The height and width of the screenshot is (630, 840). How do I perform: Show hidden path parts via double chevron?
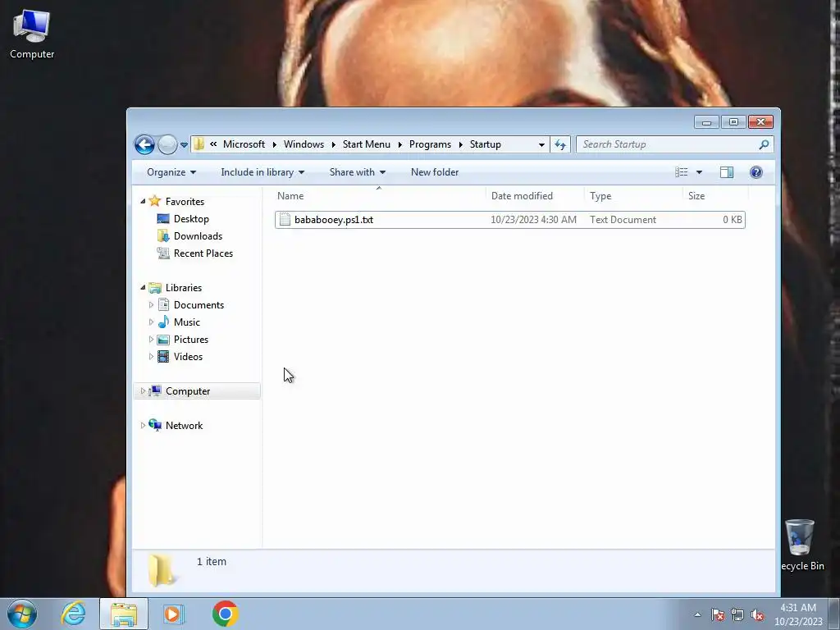click(x=214, y=144)
